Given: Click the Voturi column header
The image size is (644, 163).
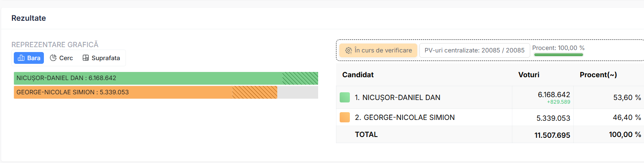Looking at the screenshot, I should [529, 75].
